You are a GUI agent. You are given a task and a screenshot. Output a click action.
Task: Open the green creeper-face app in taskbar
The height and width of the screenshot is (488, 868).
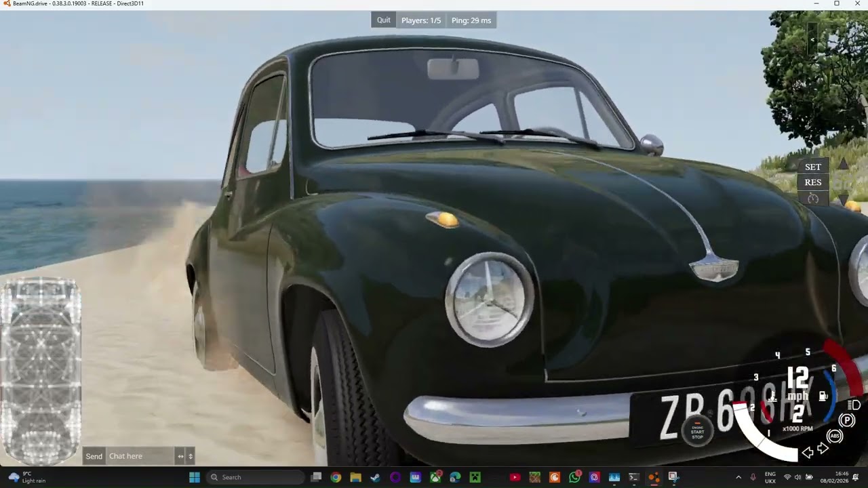(475, 477)
